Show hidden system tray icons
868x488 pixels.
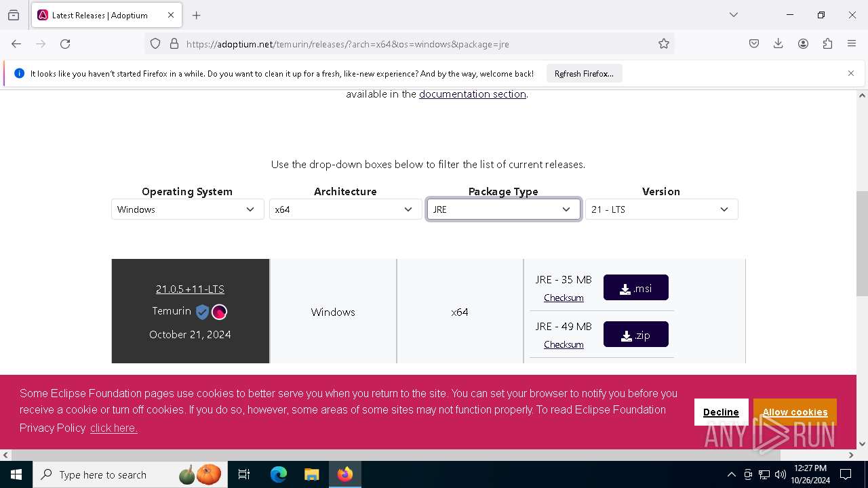(731, 474)
